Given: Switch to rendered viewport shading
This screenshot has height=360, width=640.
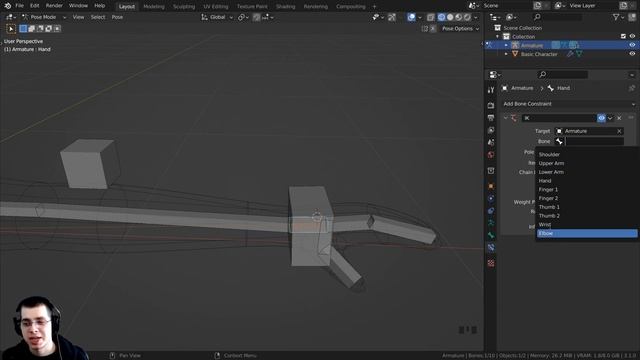Looking at the screenshot, I should [x=467, y=17].
